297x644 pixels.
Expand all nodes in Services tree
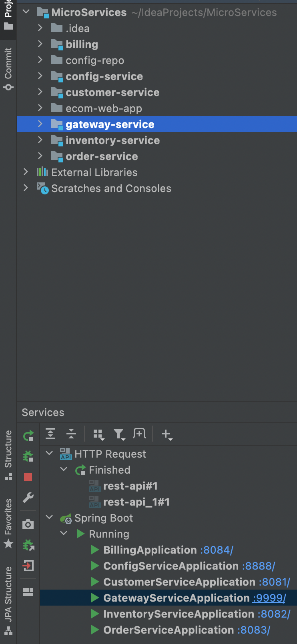pyautogui.click(x=50, y=434)
